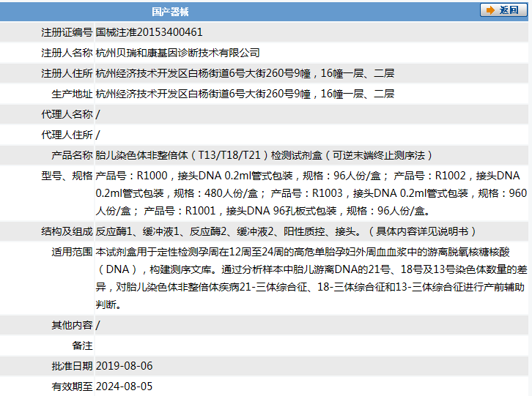Click the 返回 (Return) button
The width and height of the screenshot is (532, 396).
[503, 10]
